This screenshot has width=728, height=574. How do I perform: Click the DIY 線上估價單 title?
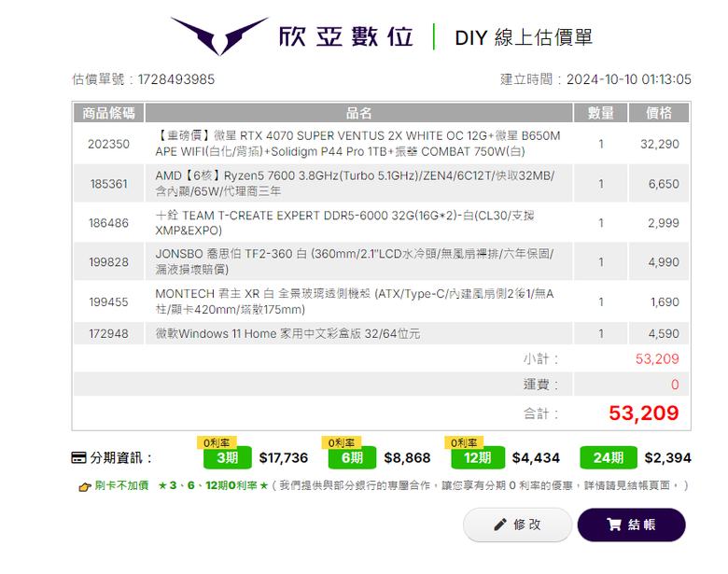pyautogui.click(x=524, y=37)
